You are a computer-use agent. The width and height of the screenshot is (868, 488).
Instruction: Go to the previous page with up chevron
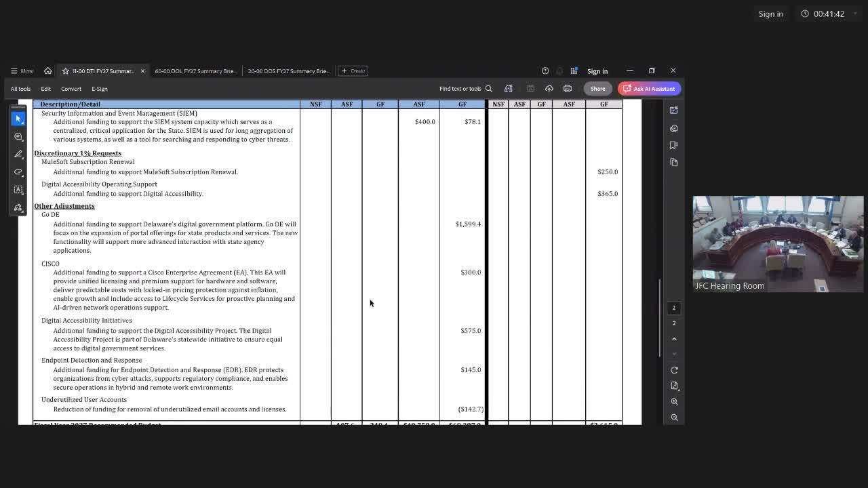pos(674,339)
